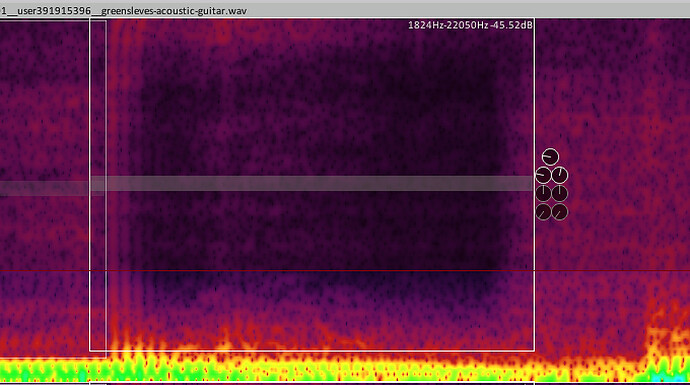
Task: Click the gray band segment left of the selection
Action: [44, 188]
